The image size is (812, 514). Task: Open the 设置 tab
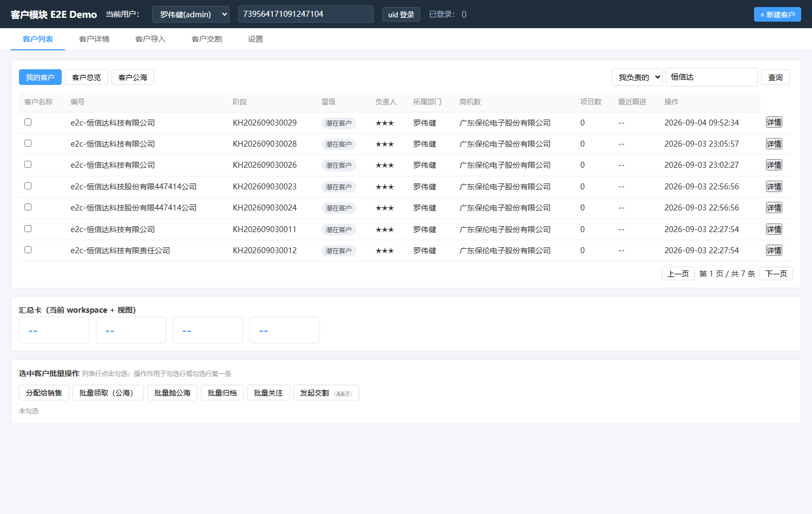point(256,39)
